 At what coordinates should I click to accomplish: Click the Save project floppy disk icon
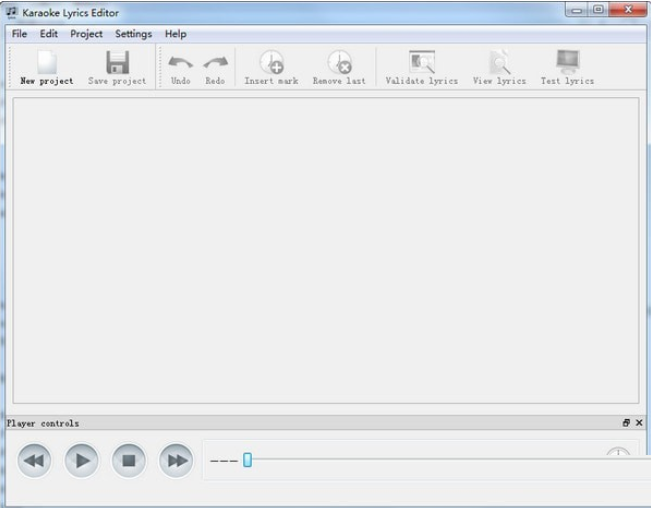(117, 67)
